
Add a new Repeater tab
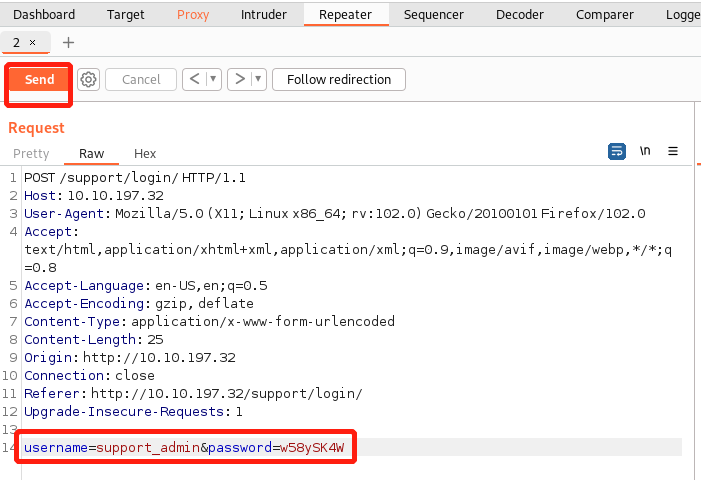[x=68, y=43]
